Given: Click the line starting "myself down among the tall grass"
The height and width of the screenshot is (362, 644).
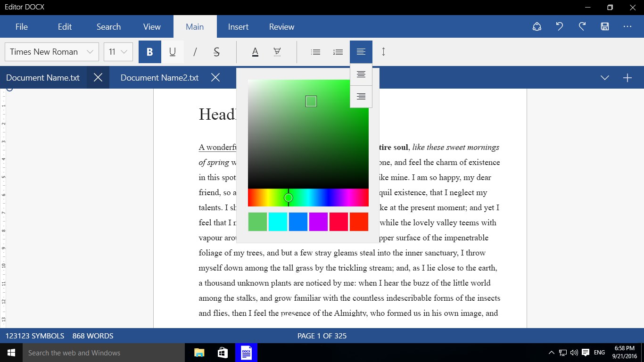Looking at the screenshot, I should (x=348, y=268).
